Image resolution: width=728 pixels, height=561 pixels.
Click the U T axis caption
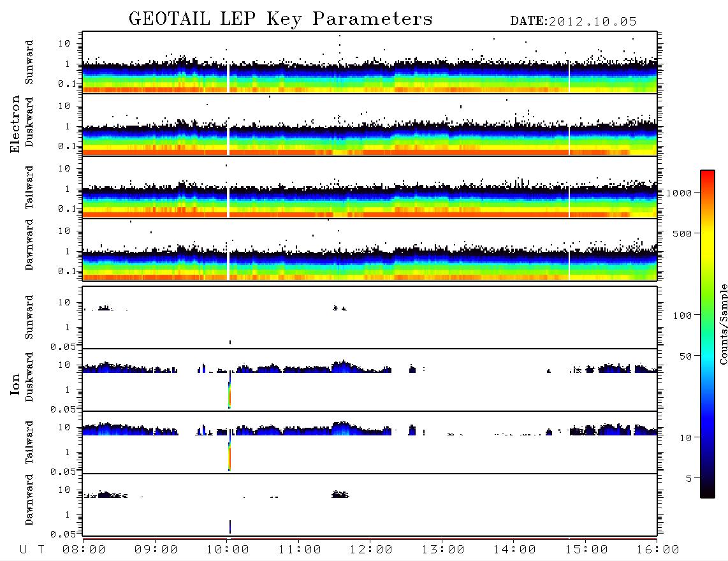pos(32,550)
